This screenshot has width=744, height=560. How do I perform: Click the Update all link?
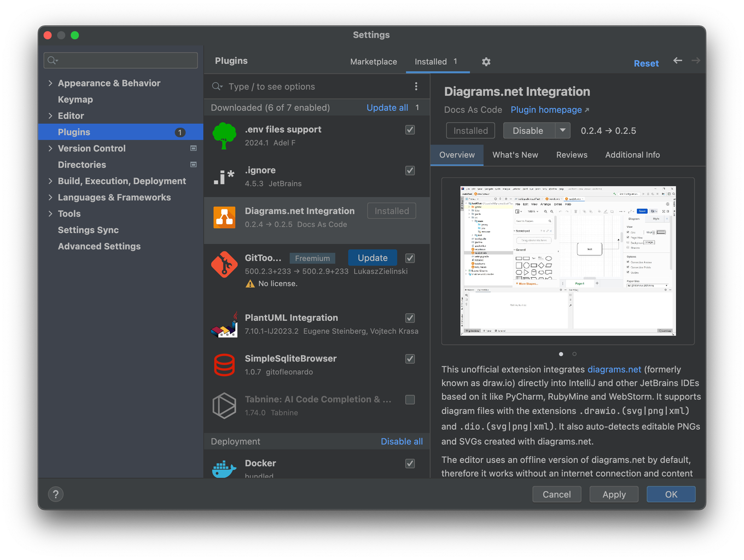(x=387, y=108)
